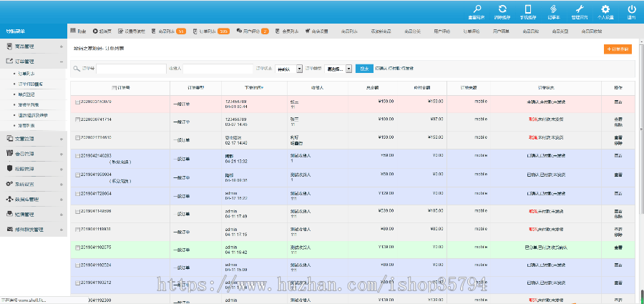Tick checkbox for order dated 02-17

(77, 137)
